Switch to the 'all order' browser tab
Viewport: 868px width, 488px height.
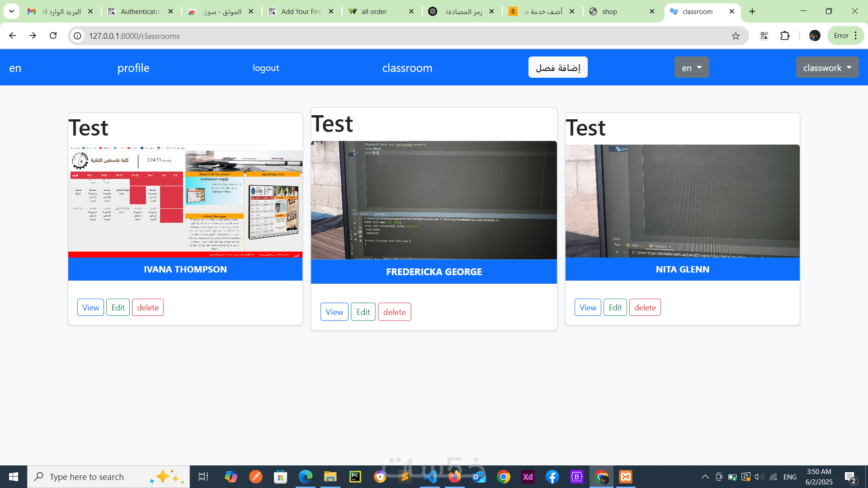tap(374, 11)
